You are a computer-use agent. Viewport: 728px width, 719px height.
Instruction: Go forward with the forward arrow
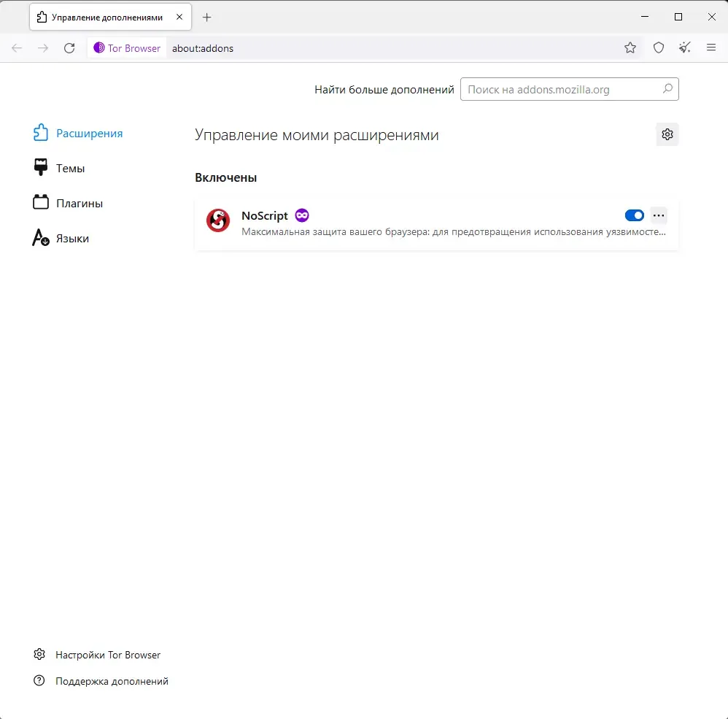[43, 48]
